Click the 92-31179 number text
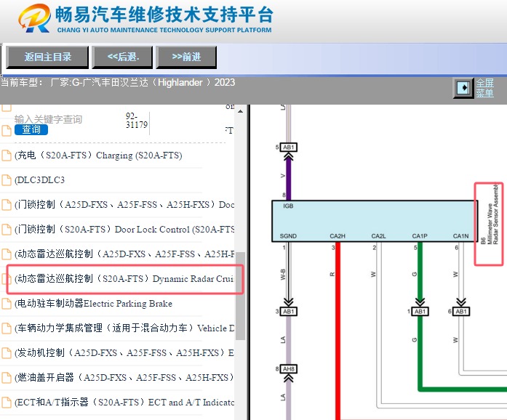Viewport: 507px width, 420px height. (x=137, y=121)
